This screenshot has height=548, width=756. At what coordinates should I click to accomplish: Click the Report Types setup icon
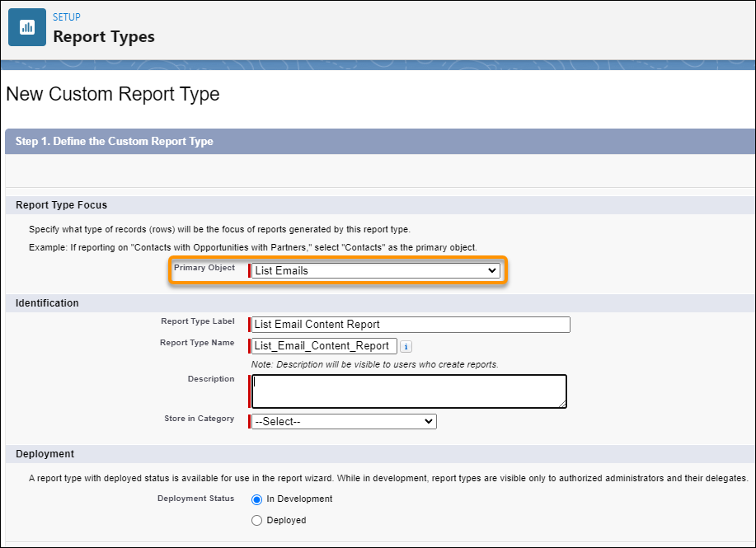27,27
